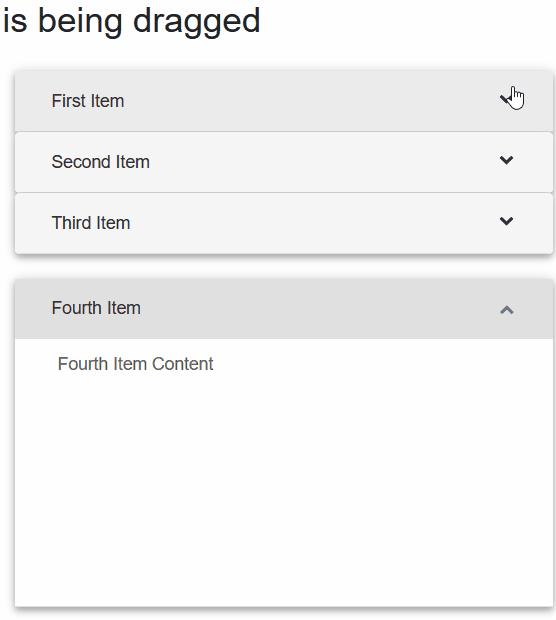Expand the Third Item accordion label
The width and height of the screenshot is (556, 620).
pos(91,223)
